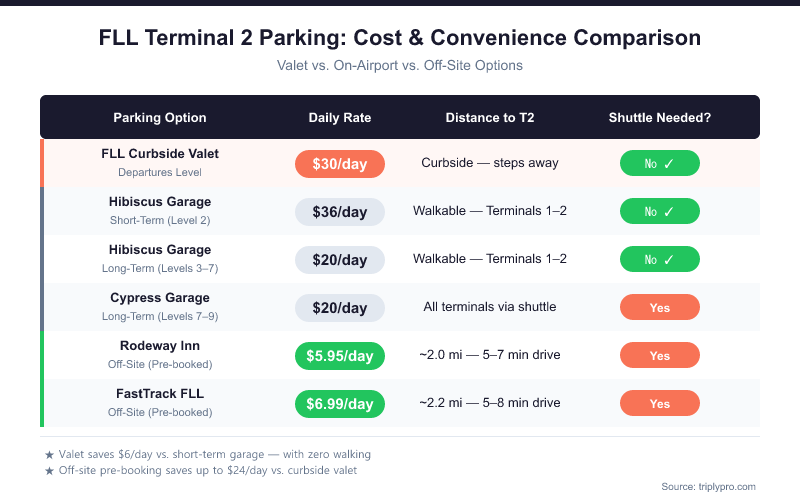Screen dimensions: 800x500
Task: Select the $5.95/day Rodeway Inn price
Action: pyautogui.click(x=340, y=356)
